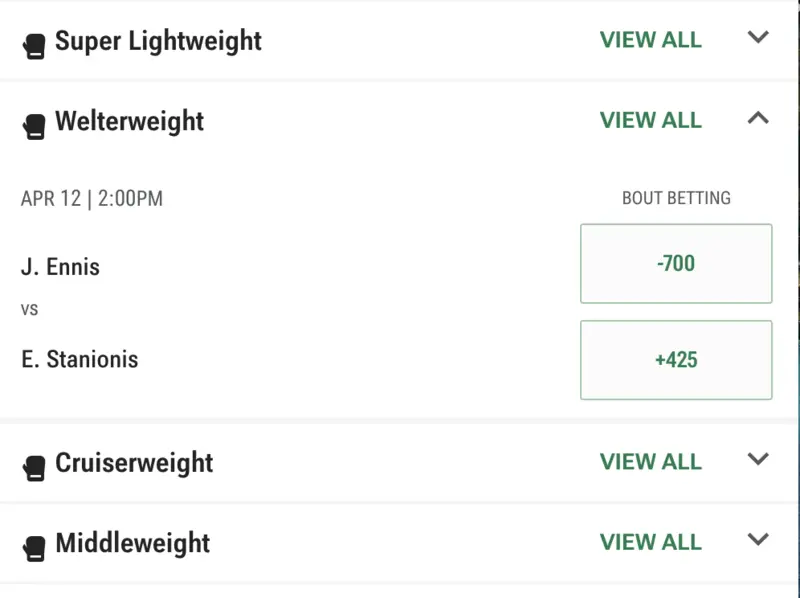Click the Welterweight boxing glove icon
This screenshot has height=598, width=800.
[34, 125]
